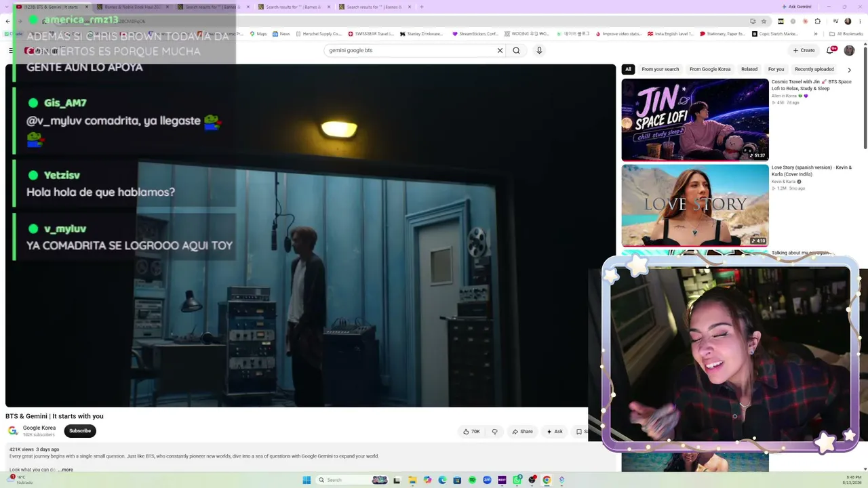The width and height of the screenshot is (868, 488).
Task: Start voice search with the microphone
Action: click(x=539, y=50)
